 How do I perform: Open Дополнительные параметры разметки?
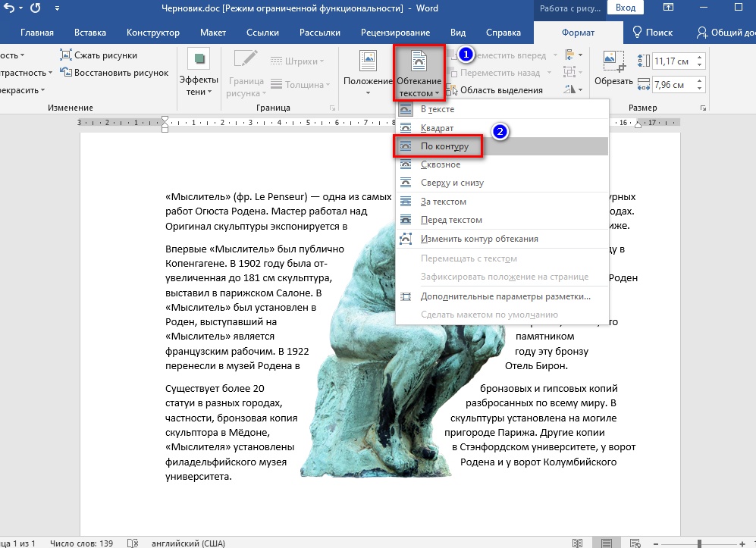point(502,296)
